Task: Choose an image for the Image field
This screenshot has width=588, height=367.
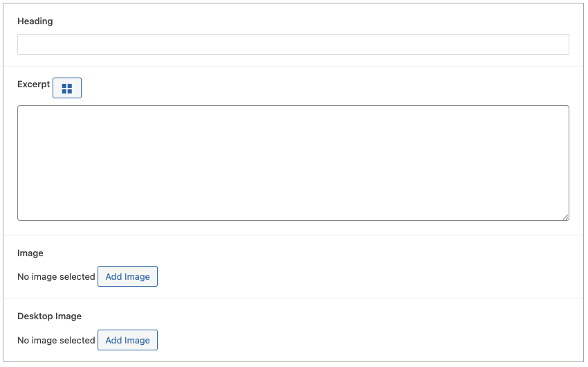Action: pyautogui.click(x=127, y=276)
